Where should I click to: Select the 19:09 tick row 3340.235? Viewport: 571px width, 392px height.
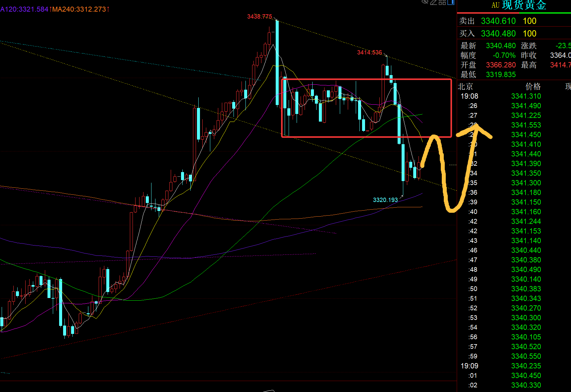coord(526,366)
